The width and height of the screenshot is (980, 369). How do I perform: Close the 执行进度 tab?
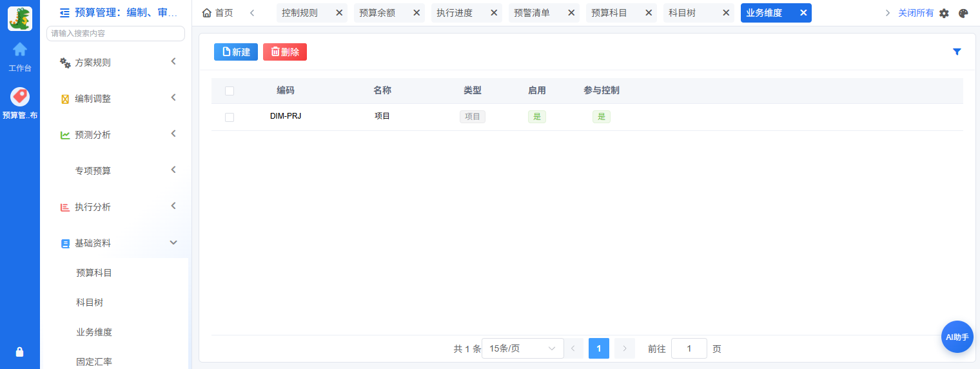tap(494, 13)
